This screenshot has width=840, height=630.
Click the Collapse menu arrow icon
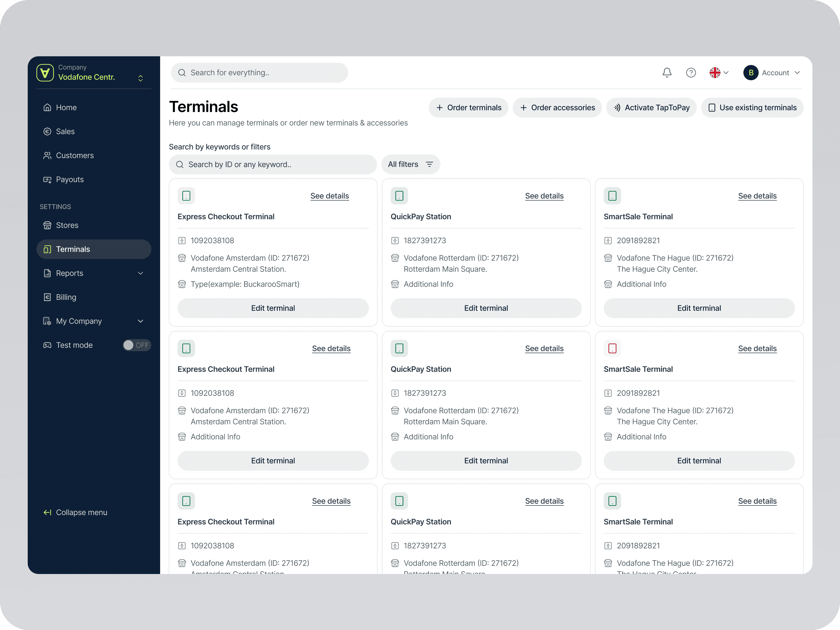point(47,512)
